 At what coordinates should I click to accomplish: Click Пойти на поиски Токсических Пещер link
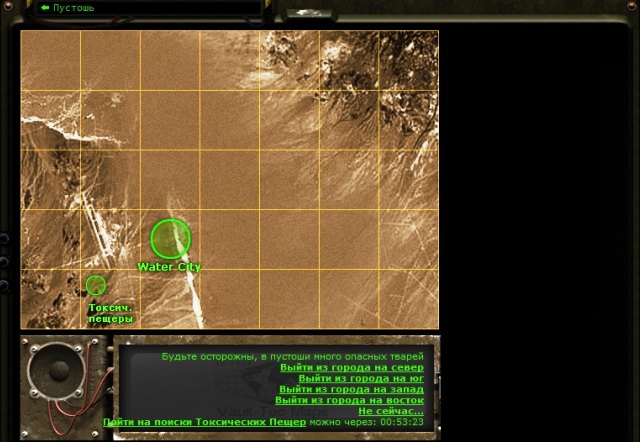pyautogui.click(x=204, y=422)
